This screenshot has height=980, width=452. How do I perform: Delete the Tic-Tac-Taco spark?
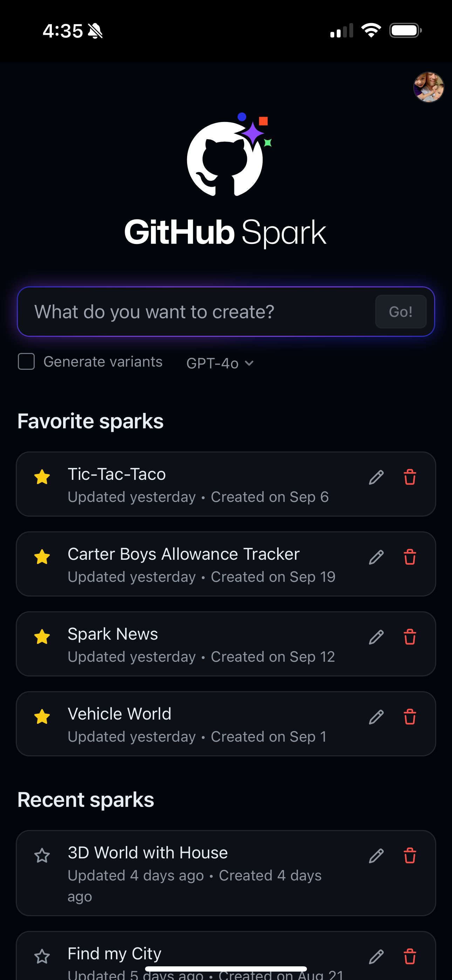point(410,477)
